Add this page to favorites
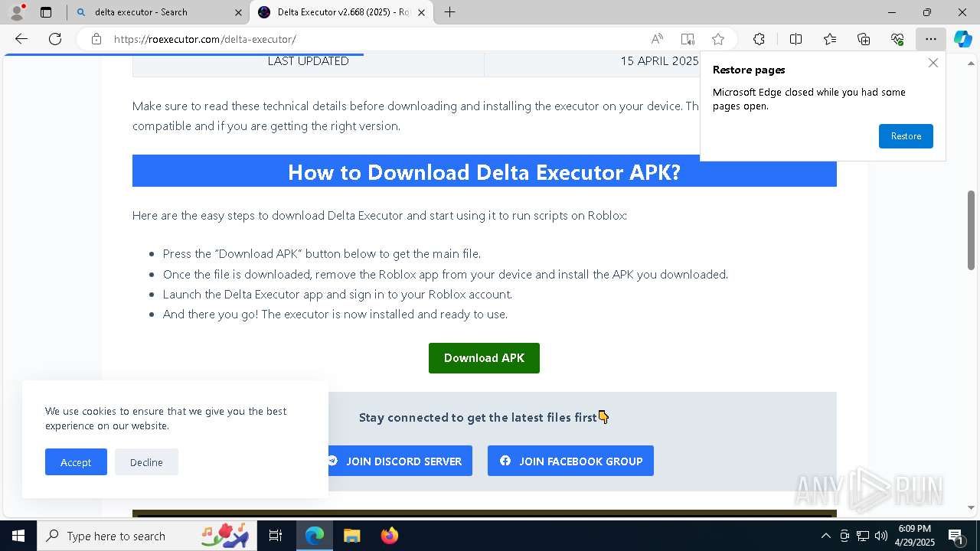The height and width of the screenshot is (551, 980). (x=718, y=39)
